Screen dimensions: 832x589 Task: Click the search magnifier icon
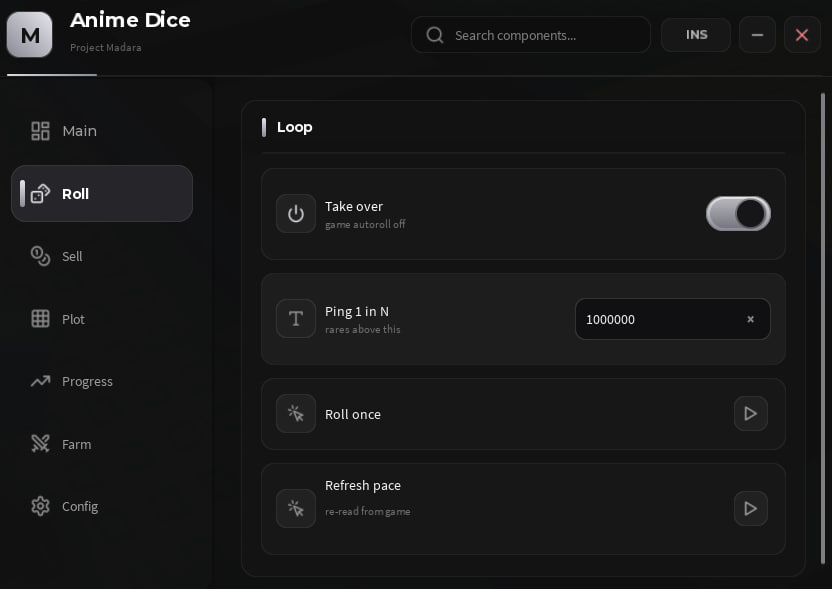click(435, 35)
